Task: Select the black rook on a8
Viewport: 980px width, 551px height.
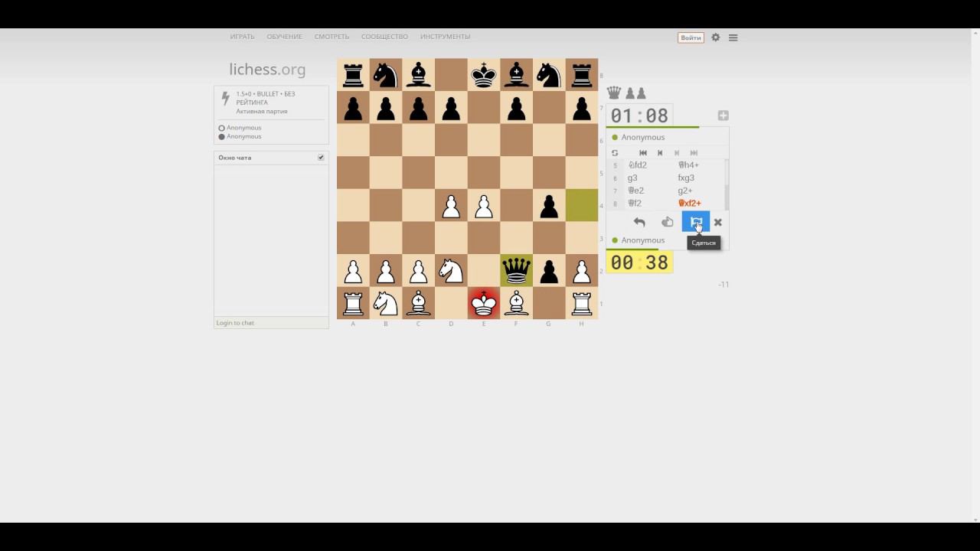Action: [x=353, y=75]
